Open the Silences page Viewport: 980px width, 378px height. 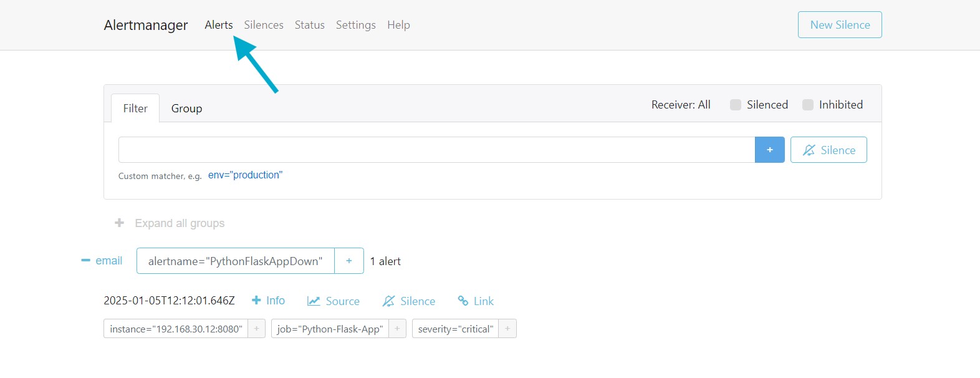[x=264, y=25]
